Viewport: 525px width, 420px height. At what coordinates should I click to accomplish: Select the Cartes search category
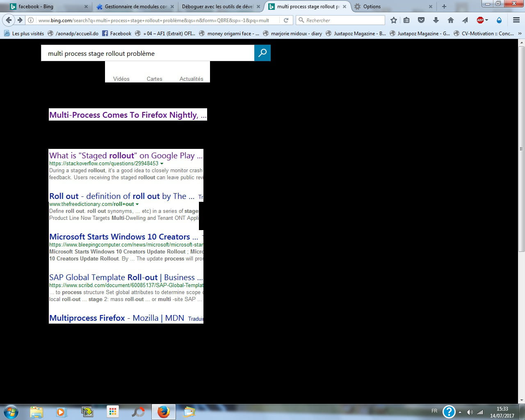(x=155, y=79)
